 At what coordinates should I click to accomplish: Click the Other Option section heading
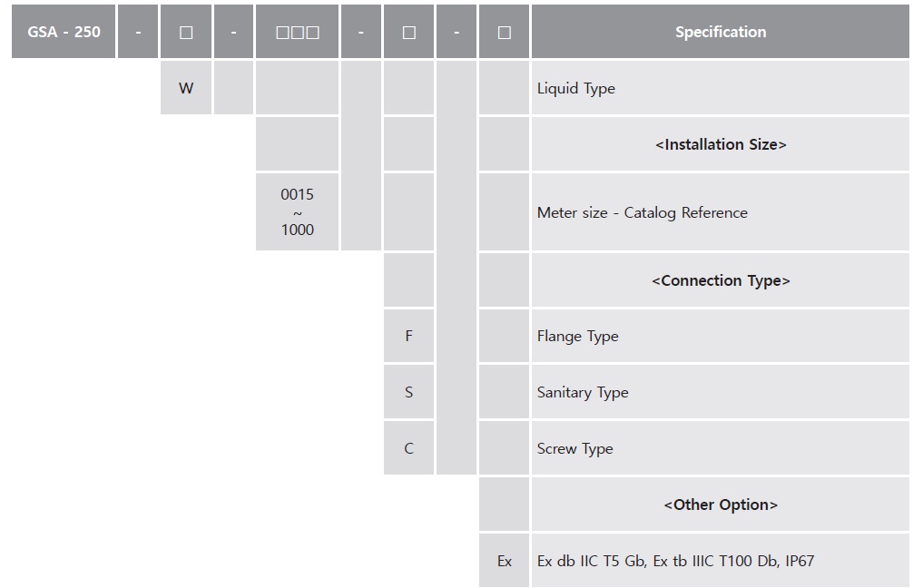721,505
